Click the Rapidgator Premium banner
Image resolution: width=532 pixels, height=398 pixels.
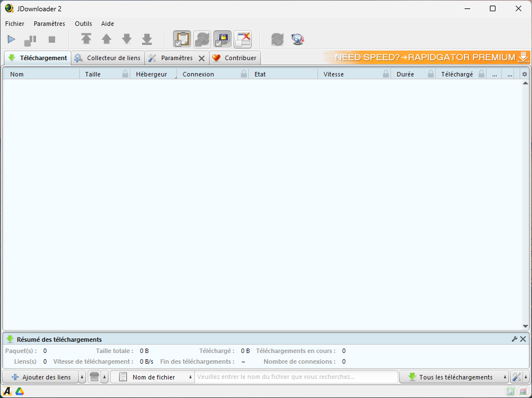point(426,57)
